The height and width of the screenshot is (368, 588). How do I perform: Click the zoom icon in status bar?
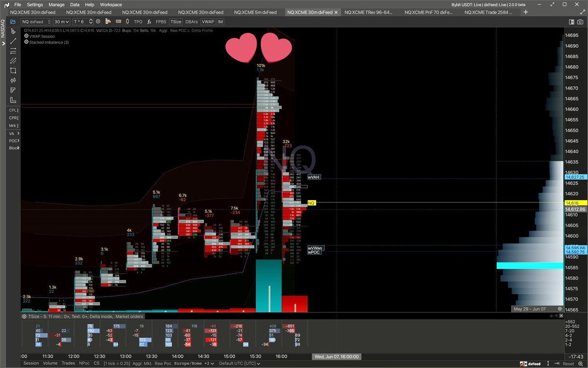(x=580, y=364)
